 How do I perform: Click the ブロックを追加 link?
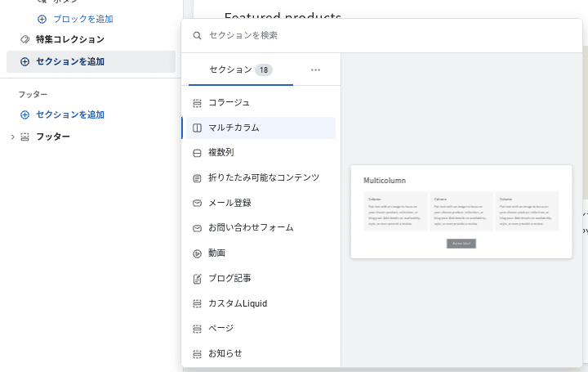point(82,19)
